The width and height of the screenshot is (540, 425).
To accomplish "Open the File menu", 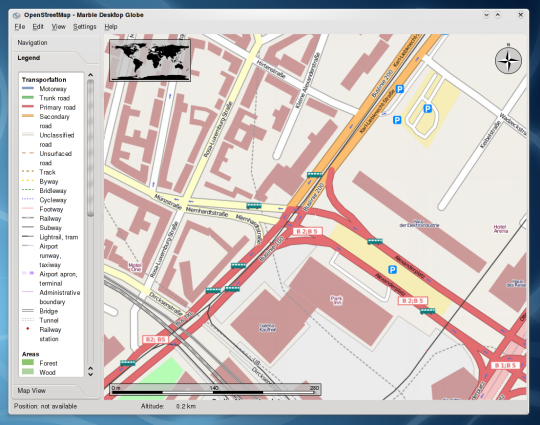I will pyautogui.click(x=20, y=27).
